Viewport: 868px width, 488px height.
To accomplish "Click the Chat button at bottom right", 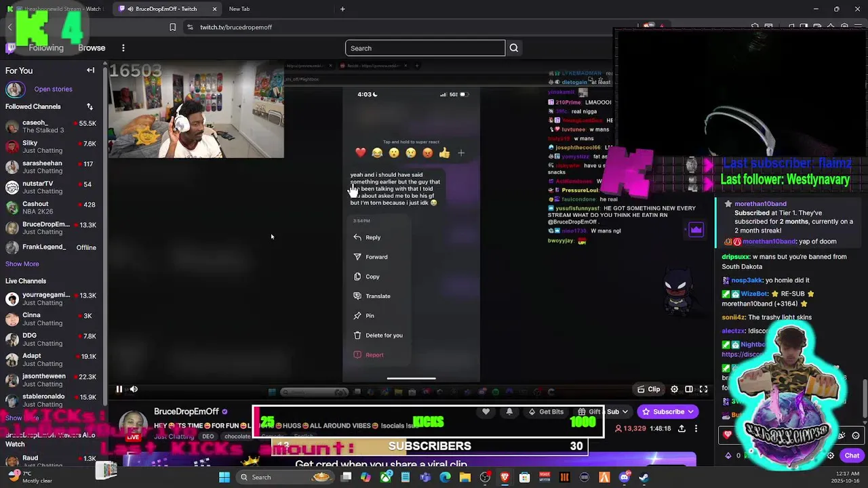I will pos(852,455).
